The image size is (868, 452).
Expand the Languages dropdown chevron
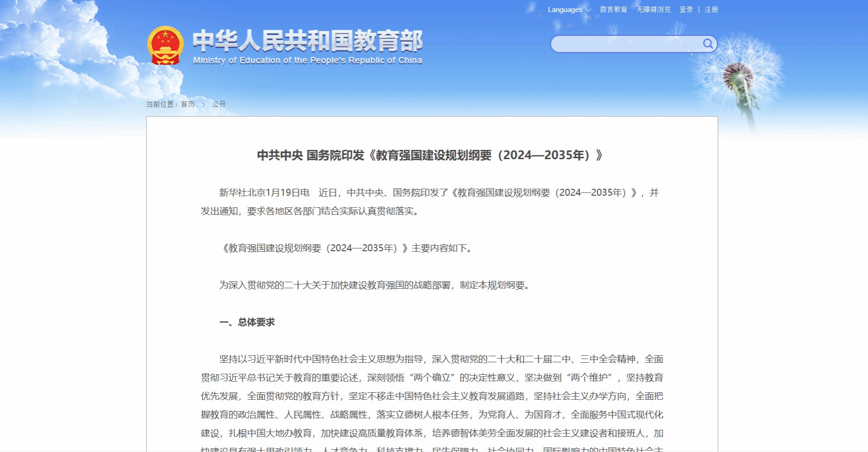click(589, 10)
